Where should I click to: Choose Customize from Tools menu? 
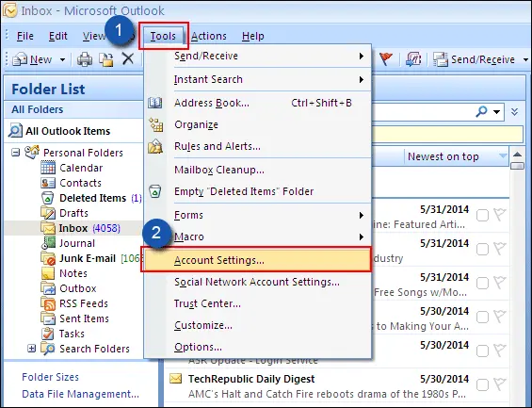[258, 325]
